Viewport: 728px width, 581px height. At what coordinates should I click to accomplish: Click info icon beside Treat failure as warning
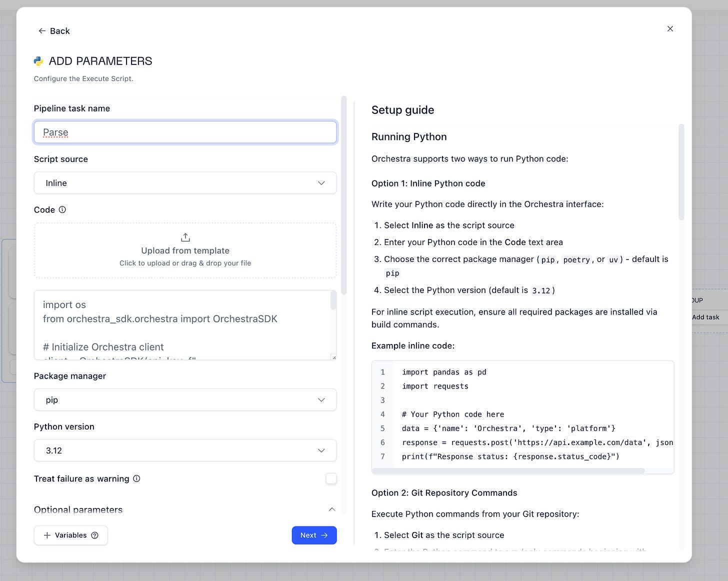pyautogui.click(x=136, y=478)
